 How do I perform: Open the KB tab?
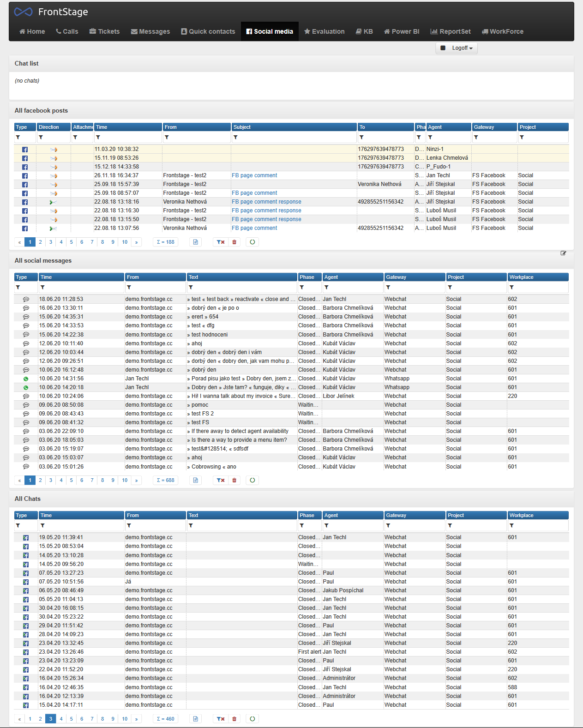click(x=364, y=31)
